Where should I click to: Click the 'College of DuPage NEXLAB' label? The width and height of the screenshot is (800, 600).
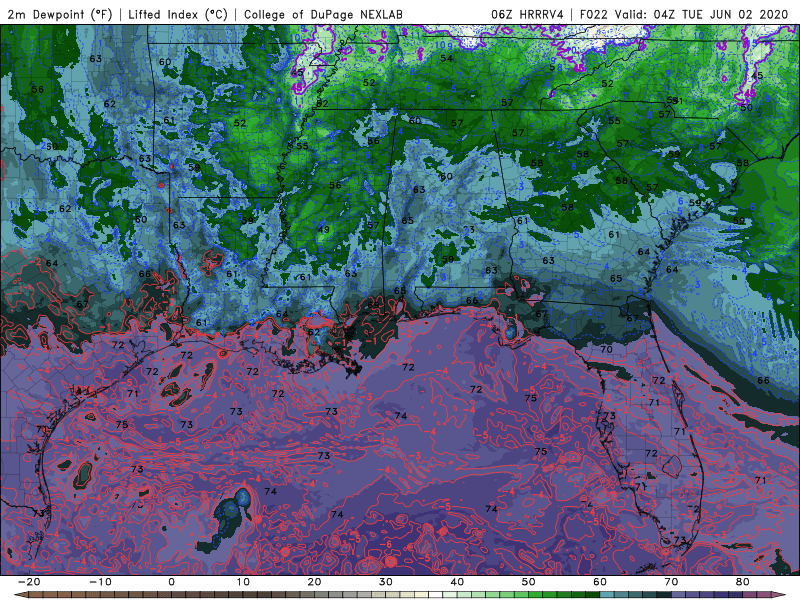(323, 14)
